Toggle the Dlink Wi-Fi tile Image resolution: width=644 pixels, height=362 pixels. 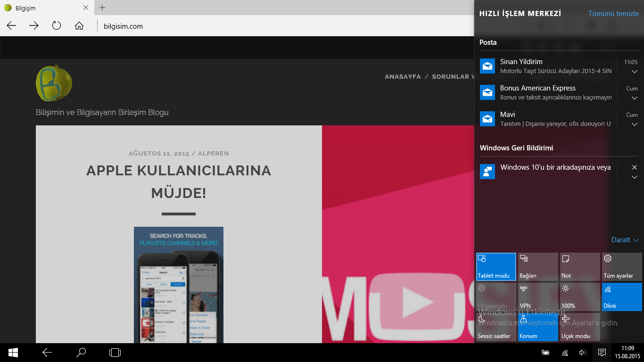622,297
